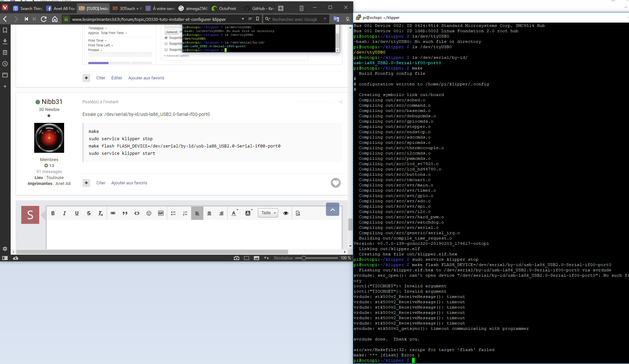
Task: Insert a link with the chain icon
Action: coord(113,213)
